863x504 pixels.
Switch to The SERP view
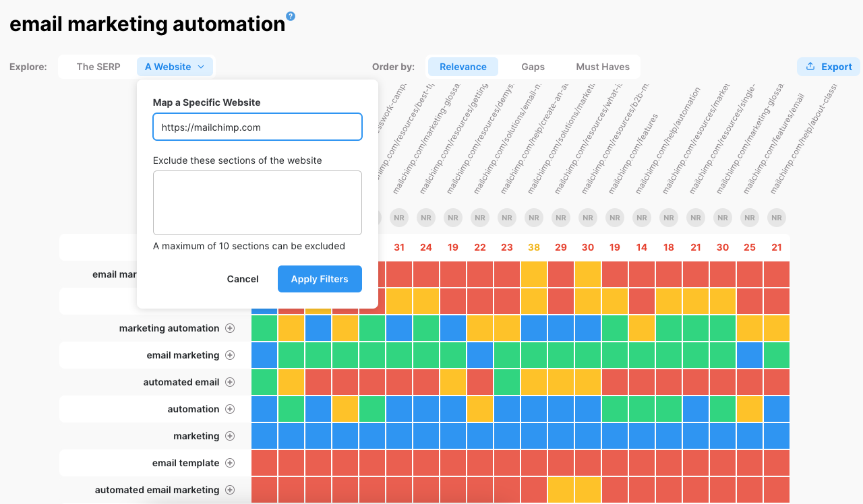[x=98, y=67]
